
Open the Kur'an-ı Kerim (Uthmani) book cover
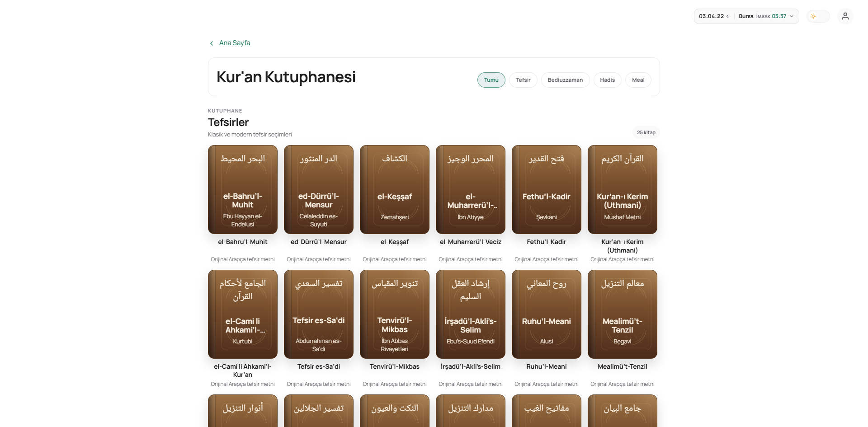click(623, 189)
